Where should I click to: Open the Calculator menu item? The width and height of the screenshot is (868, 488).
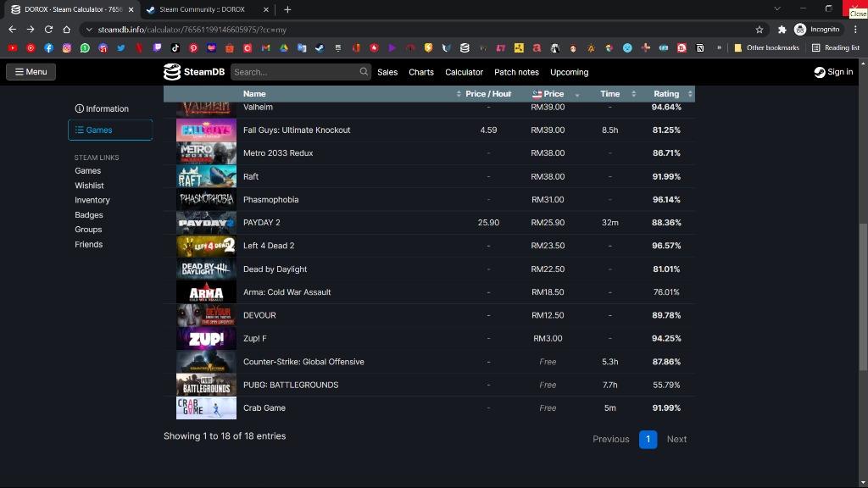[464, 72]
